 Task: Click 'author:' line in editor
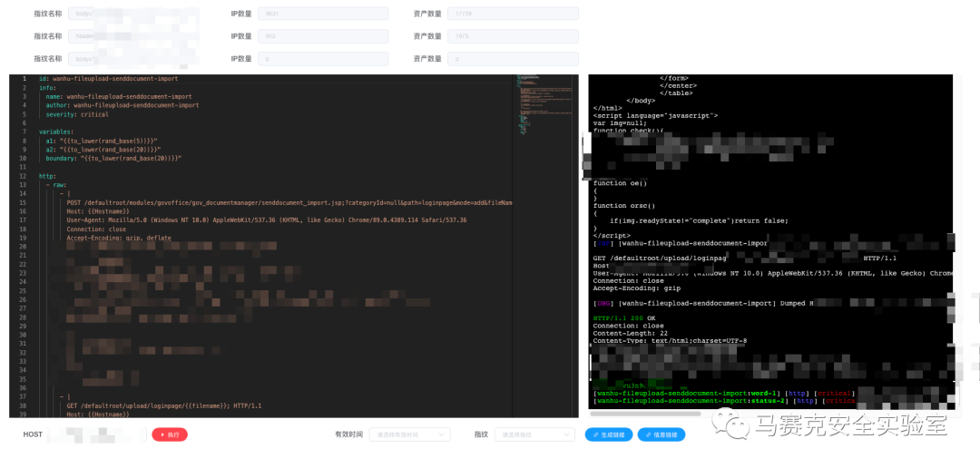click(x=122, y=105)
